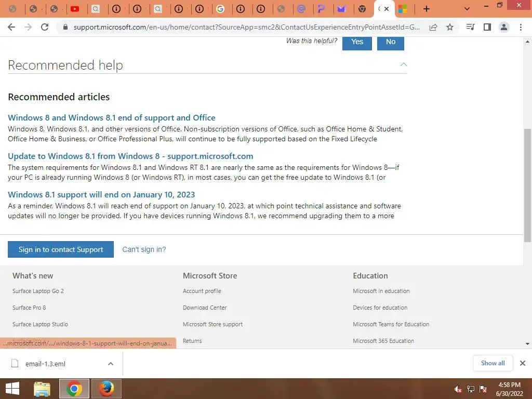Switch to the Google tab
The width and height of the screenshot is (532, 399).
point(220,9)
